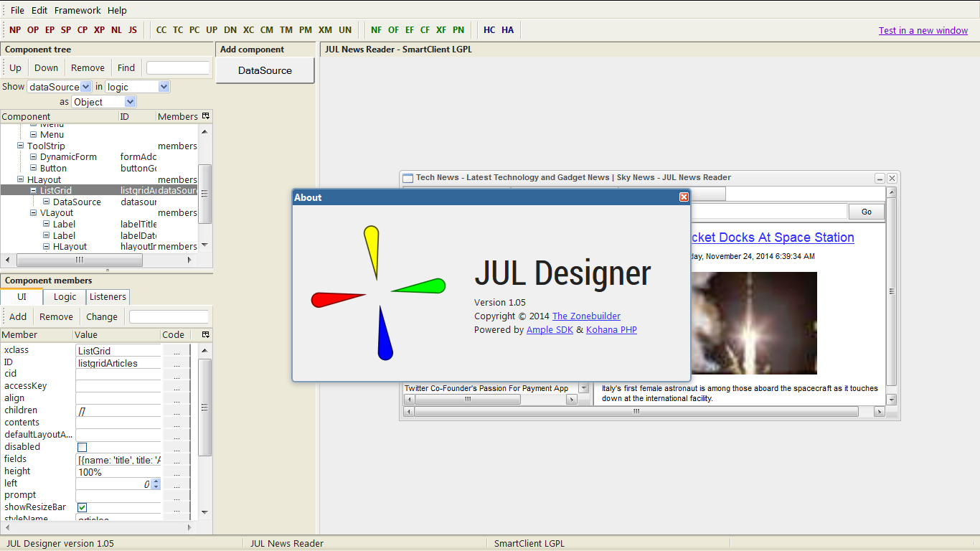Open the Kohana PHP link
This screenshot has height=551, width=980.
(x=611, y=329)
